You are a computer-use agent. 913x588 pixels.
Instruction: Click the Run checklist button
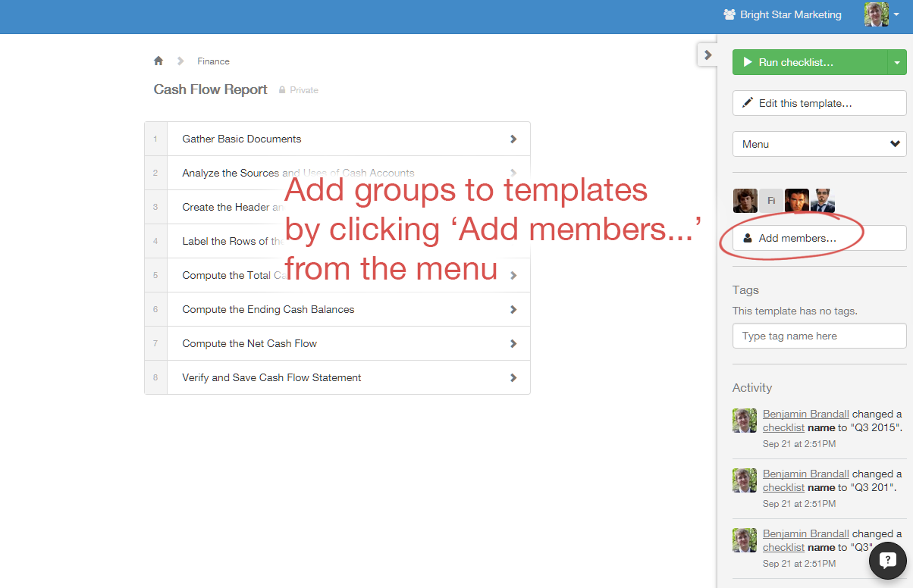[x=809, y=62]
